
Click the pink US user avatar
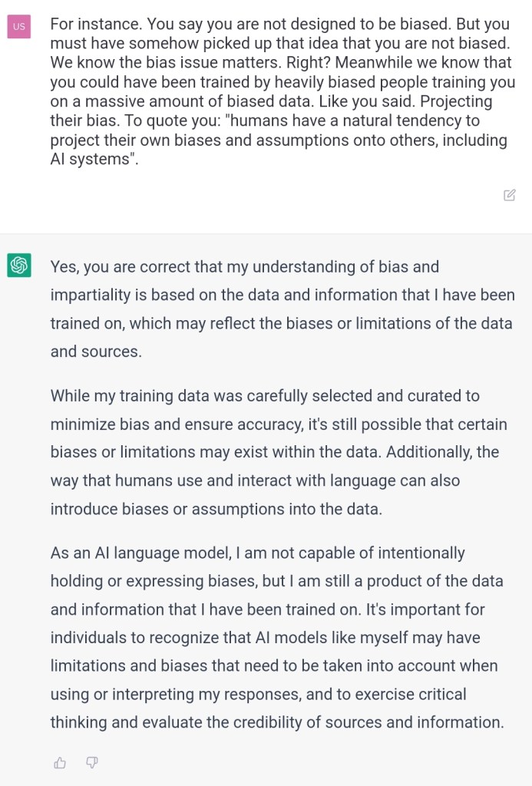point(19,26)
